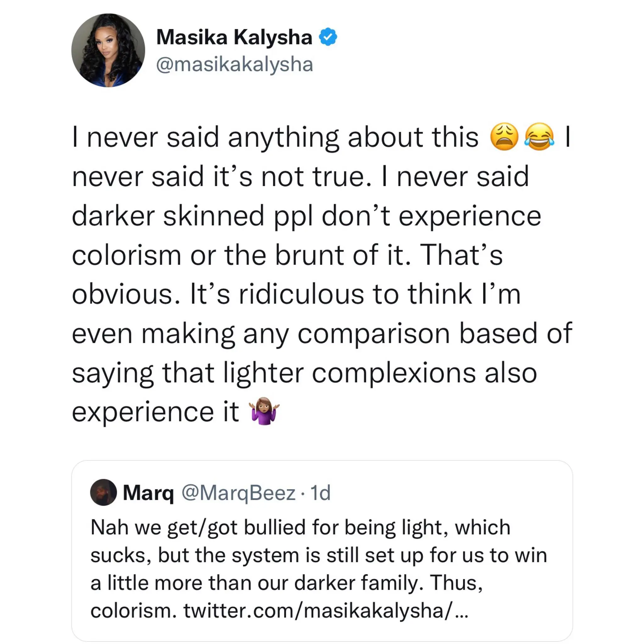Open Masika Kalysha's profile picture

click(108, 50)
